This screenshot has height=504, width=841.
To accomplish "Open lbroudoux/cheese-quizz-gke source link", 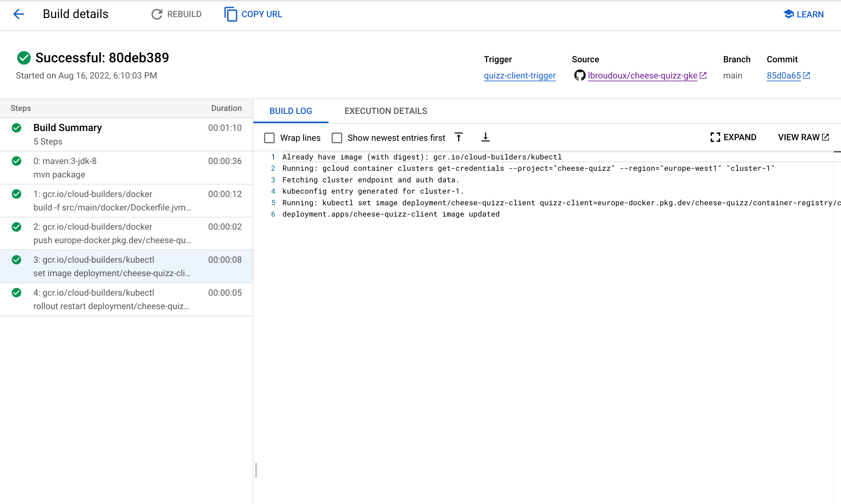I will click(642, 75).
